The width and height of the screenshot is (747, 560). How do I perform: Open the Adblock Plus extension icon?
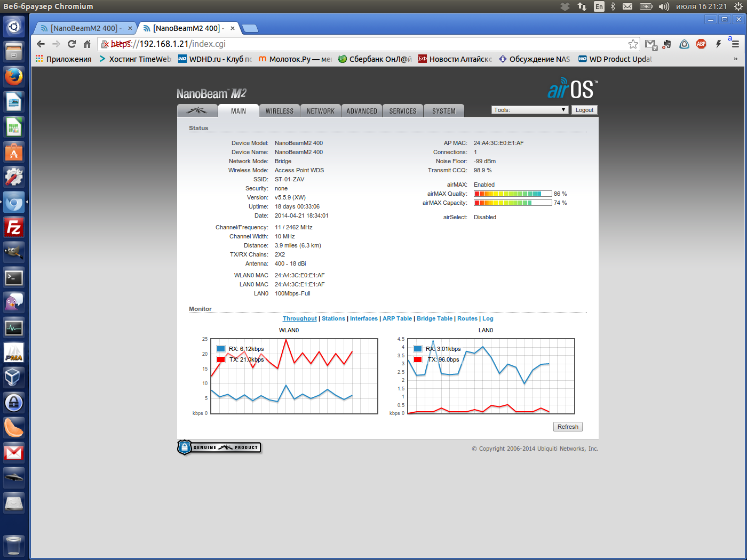click(701, 44)
